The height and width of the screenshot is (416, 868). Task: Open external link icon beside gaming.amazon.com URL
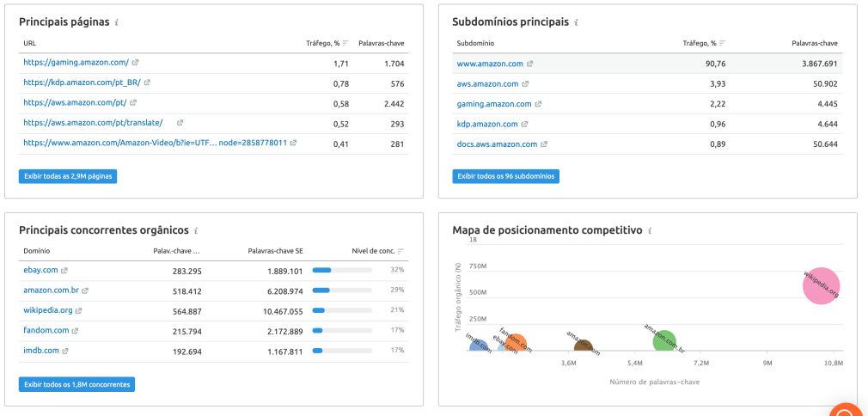pyautogui.click(x=136, y=63)
